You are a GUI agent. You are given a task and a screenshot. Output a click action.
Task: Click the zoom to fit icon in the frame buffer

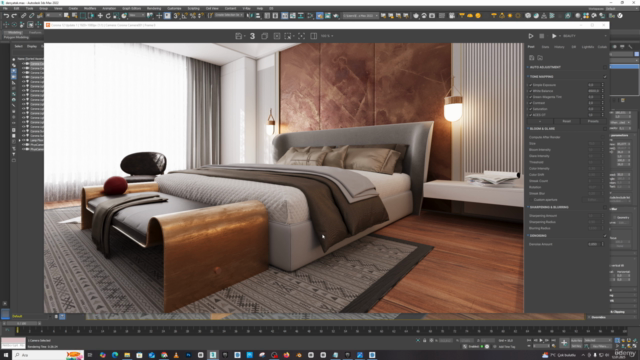tap(301, 36)
